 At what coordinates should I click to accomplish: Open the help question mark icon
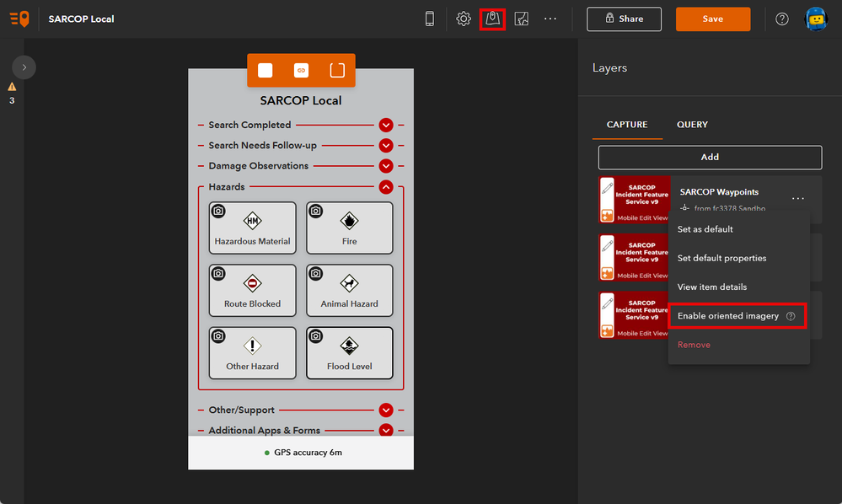coord(782,19)
